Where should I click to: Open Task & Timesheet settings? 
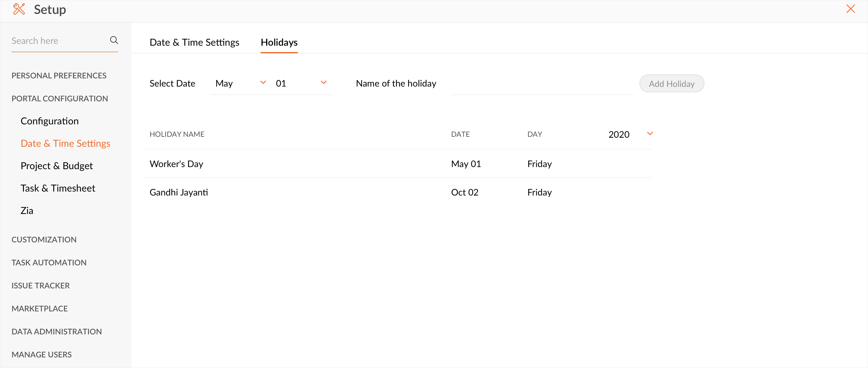pyautogui.click(x=58, y=188)
